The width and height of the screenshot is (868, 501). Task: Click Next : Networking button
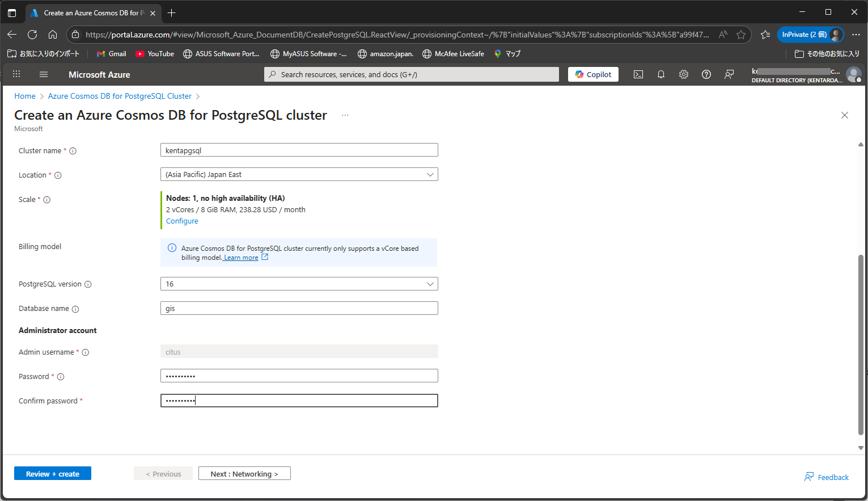point(244,474)
